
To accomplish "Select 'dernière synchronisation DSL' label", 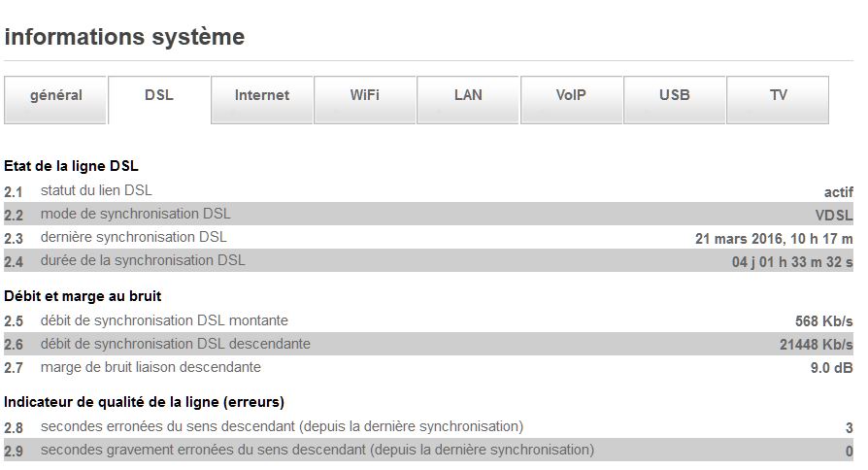I will tap(133, 237).
